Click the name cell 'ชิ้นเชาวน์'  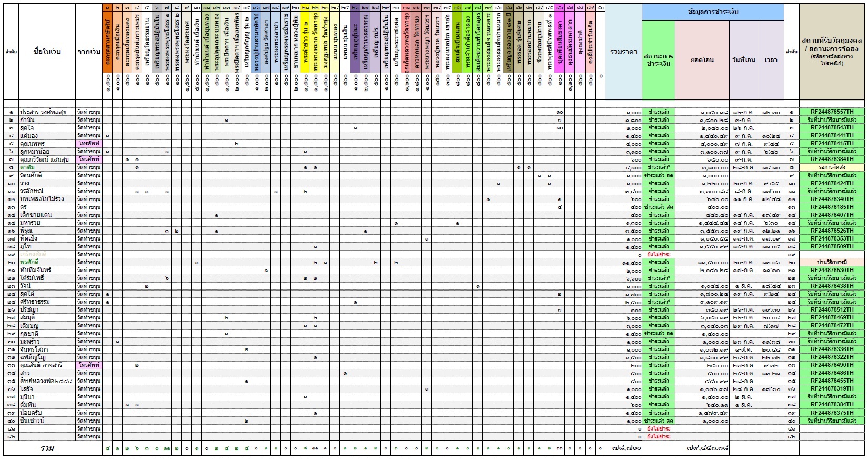tap(47, 421)
